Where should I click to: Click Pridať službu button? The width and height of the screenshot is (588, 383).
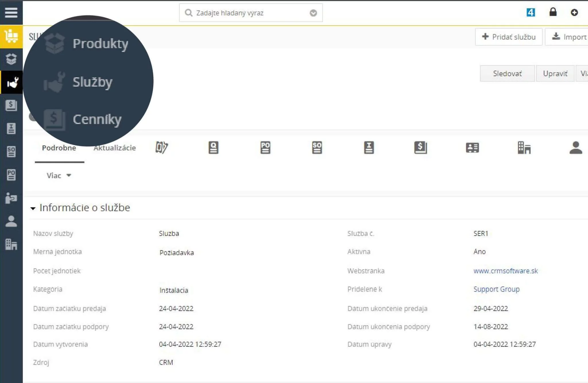[x=508, y=37]
